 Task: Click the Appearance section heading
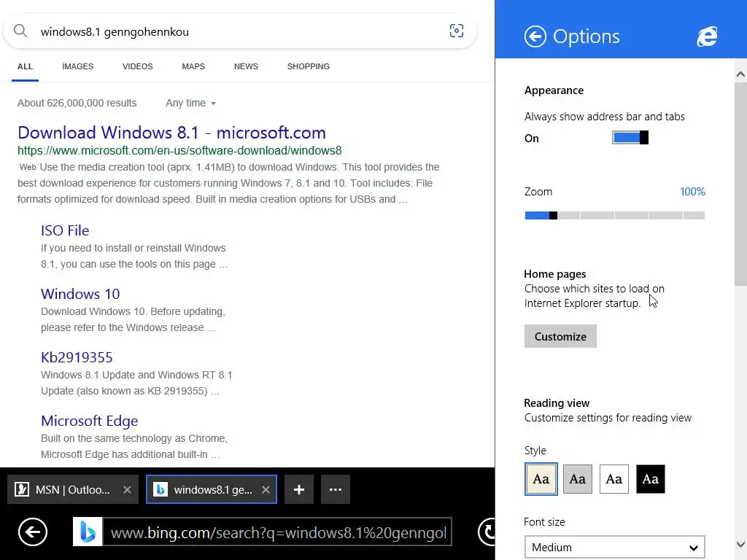tap(554, 90)
